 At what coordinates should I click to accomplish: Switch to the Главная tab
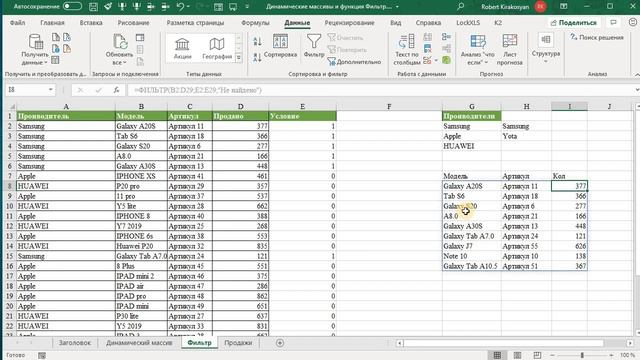[x=52, y=23]
